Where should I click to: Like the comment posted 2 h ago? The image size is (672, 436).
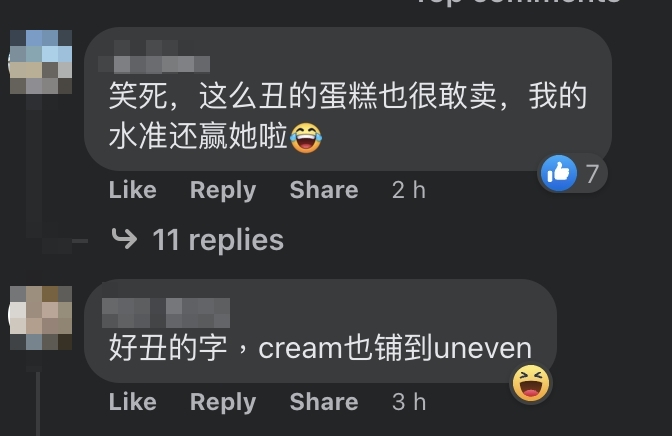[132, 189]
